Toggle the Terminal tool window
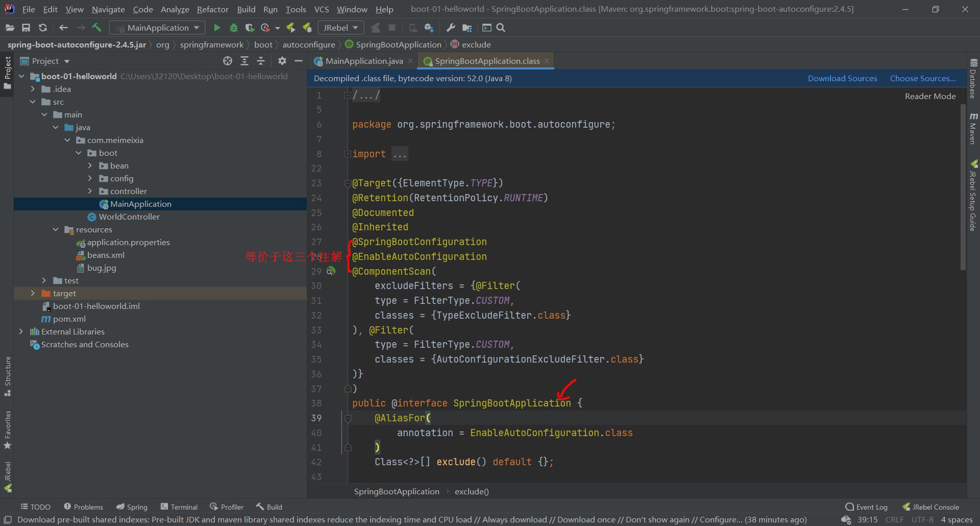Viewport: 980px width, 526px height. 179,507
